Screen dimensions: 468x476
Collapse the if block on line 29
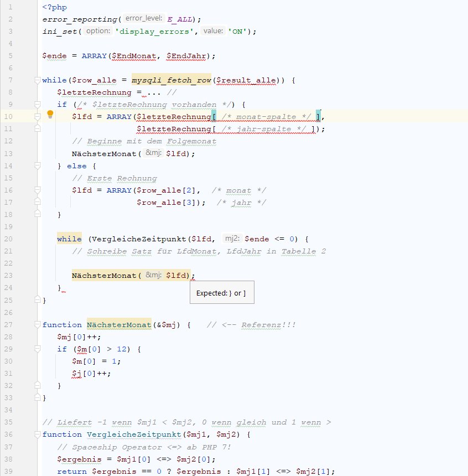click(x=37, y=349)
